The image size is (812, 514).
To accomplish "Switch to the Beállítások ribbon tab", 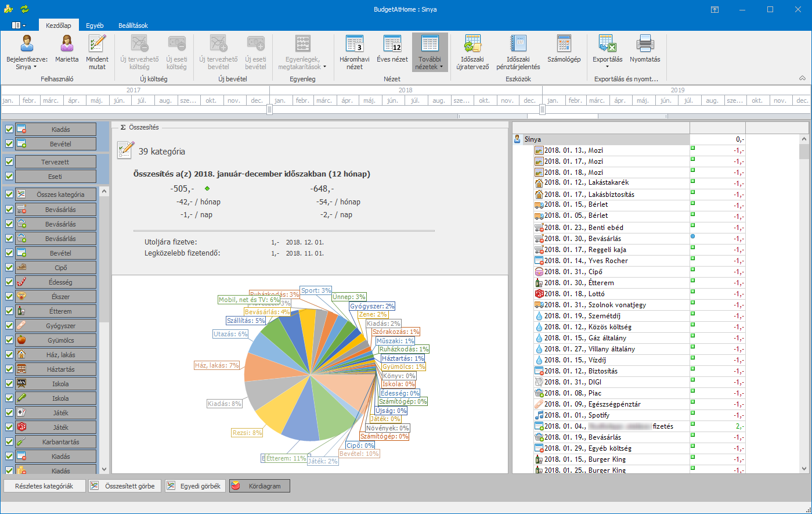I will point(133,26).
